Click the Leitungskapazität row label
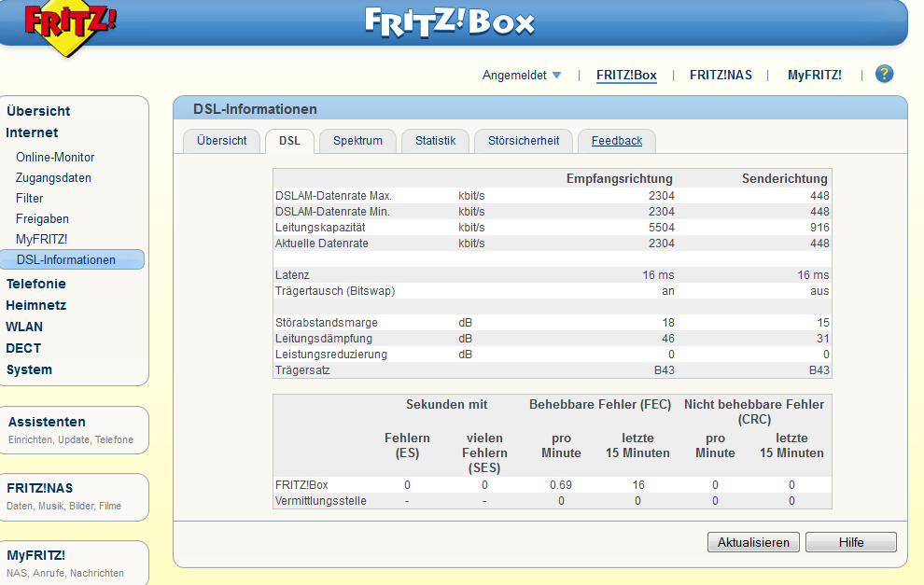 coord(320,228)
